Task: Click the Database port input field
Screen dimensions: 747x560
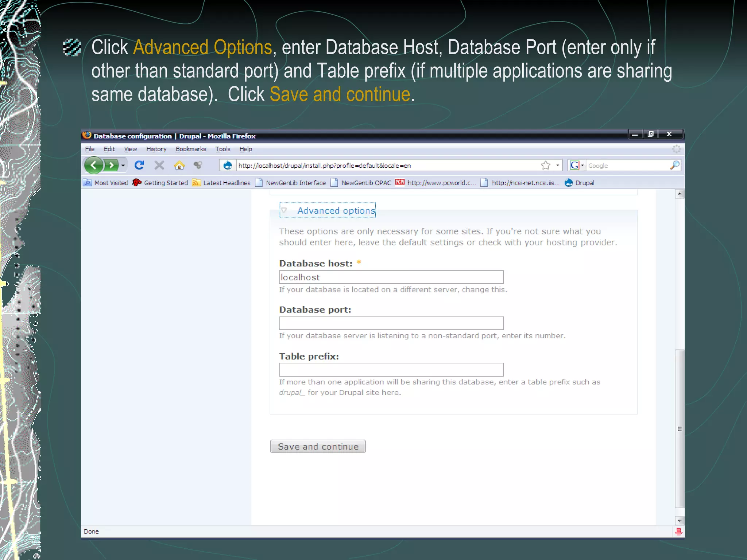Action: click(391, 323)
